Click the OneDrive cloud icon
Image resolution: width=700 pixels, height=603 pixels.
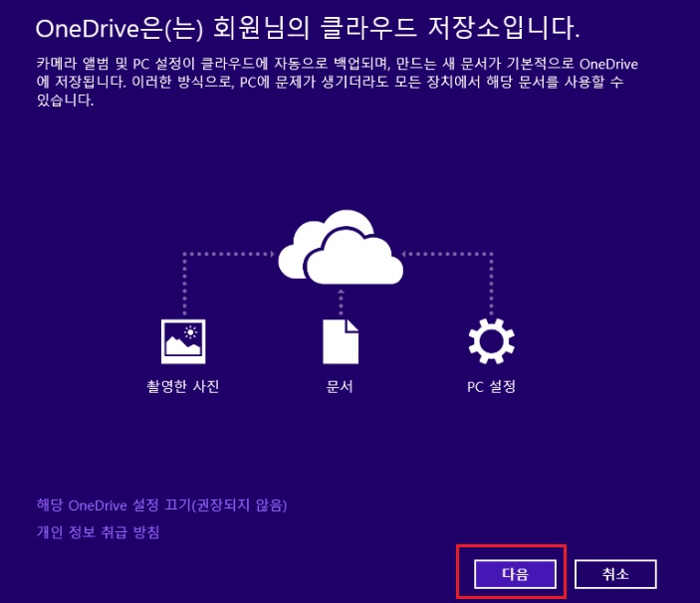tap(341, 248)
